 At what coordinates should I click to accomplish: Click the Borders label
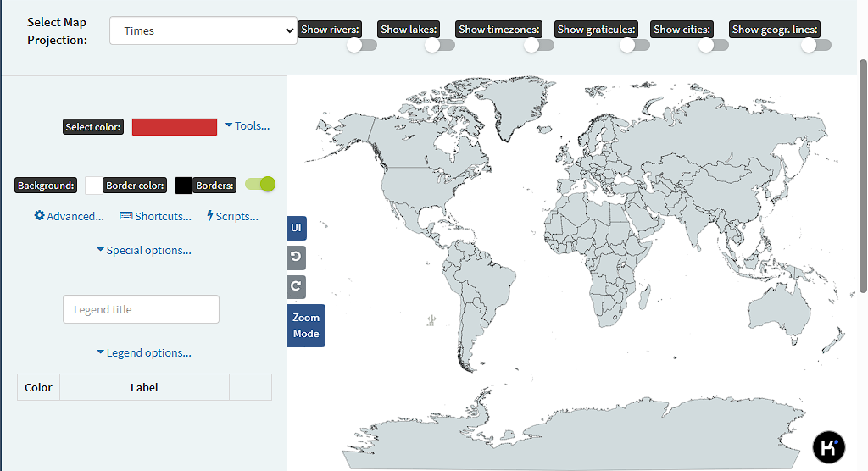[x=214, y=186]
